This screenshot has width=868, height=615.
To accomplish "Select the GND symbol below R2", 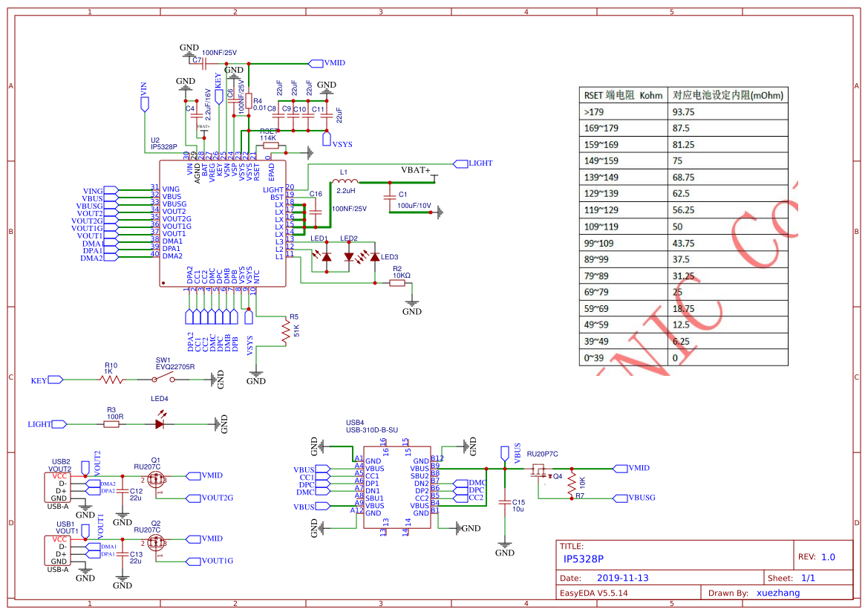I will [411, 302].
